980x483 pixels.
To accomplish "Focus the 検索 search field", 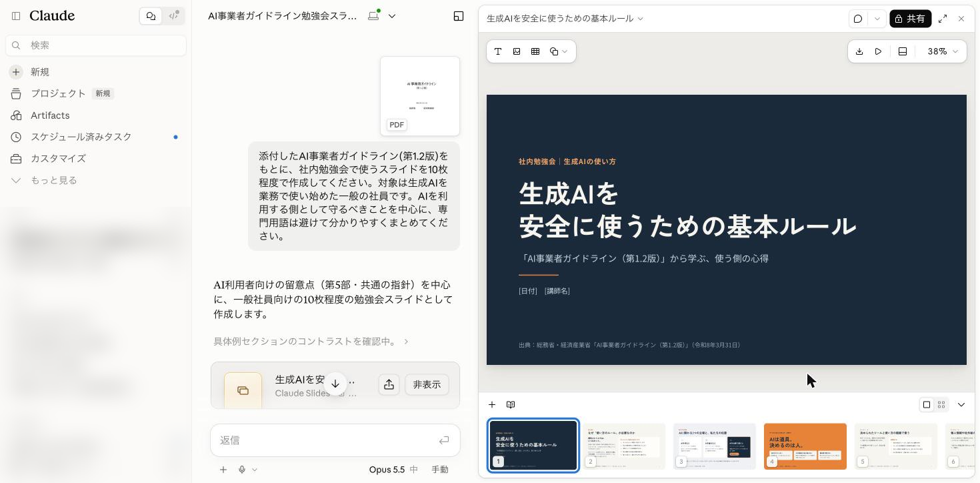I will 96,45.
